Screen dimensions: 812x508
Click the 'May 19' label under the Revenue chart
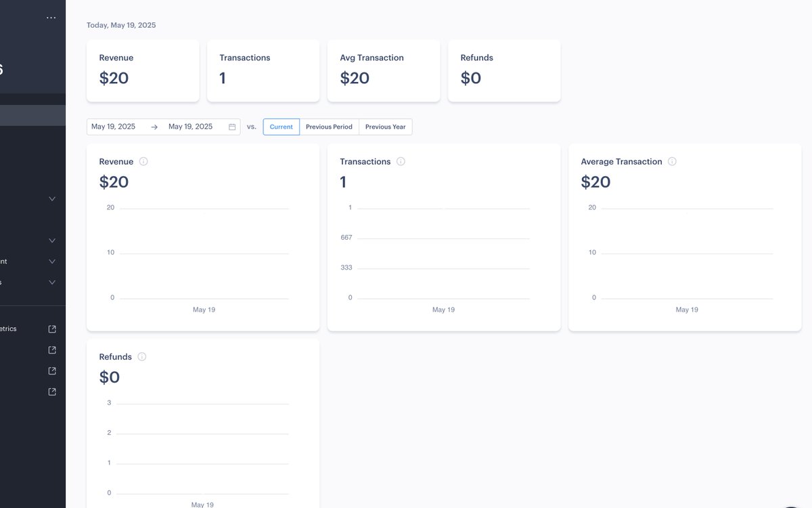point(204,310)
